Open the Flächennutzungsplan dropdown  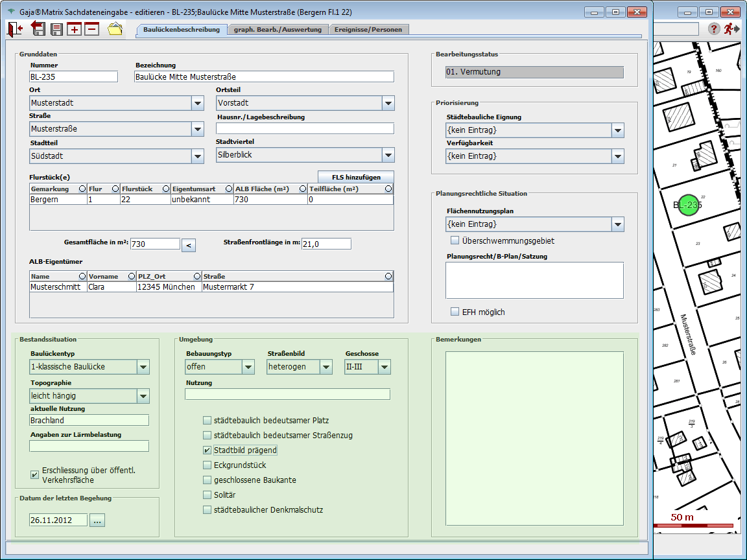coord(617,224)
